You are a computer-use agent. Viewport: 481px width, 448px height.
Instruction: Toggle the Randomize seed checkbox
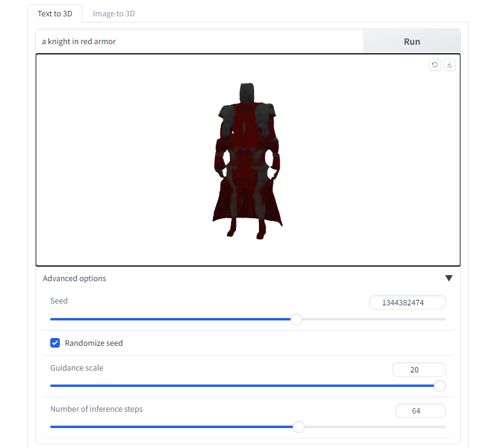click(55, 343)
